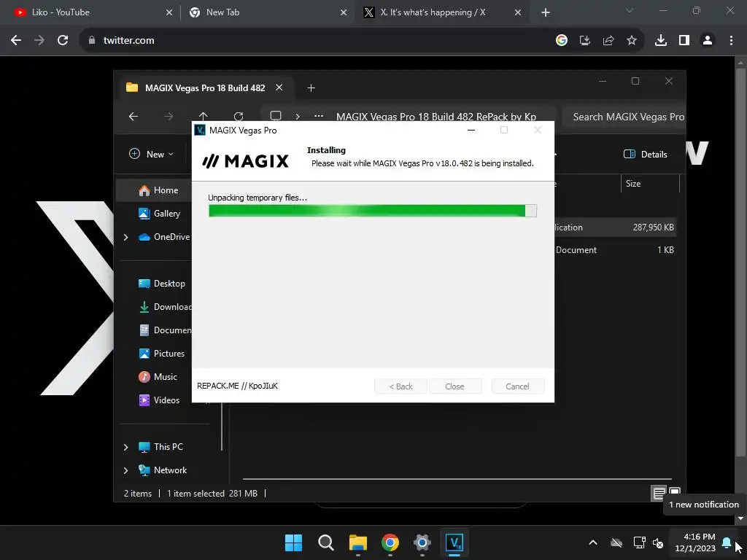Screen dimensions: 747x560
Task: Click Cancel in MAGIX installer
Action: click(x=517, y=386)
